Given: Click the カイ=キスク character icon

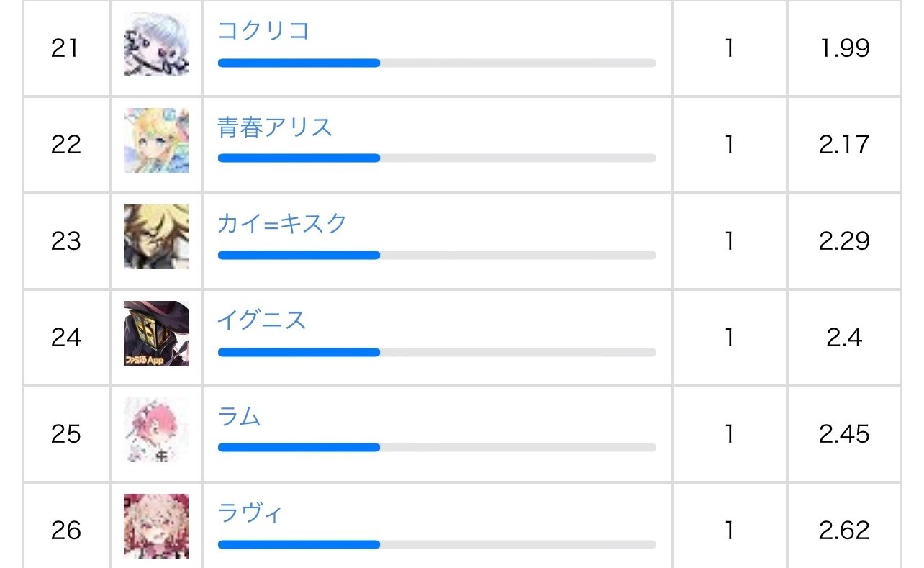Looking at the screenshot, I should [x=156, y=237].
